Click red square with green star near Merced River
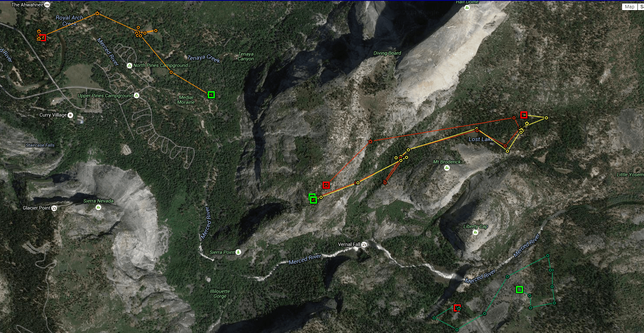 click(457, 308)
